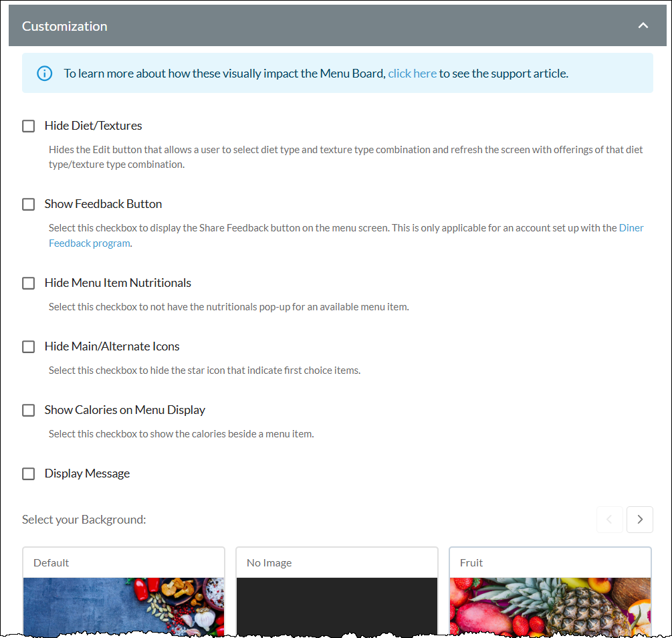Enable the Hide Diet/Textures checkbox

click(x=28, y=126)
